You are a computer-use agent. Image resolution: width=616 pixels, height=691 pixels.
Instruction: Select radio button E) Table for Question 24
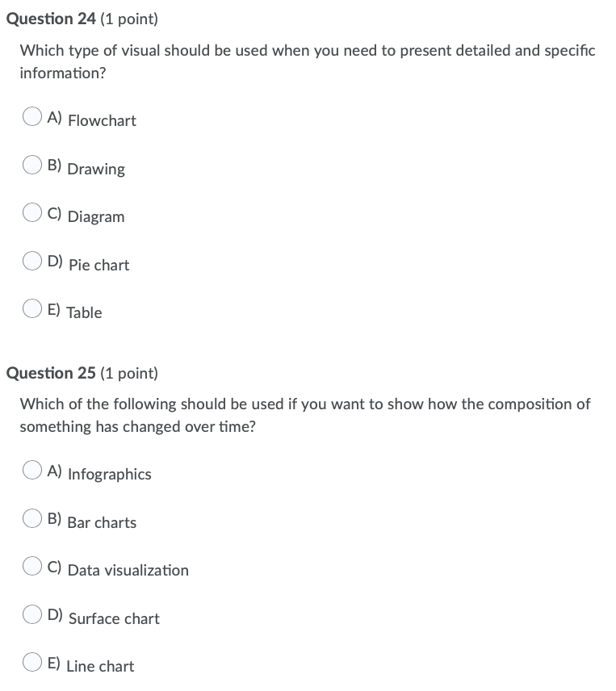tap(31, 308)
